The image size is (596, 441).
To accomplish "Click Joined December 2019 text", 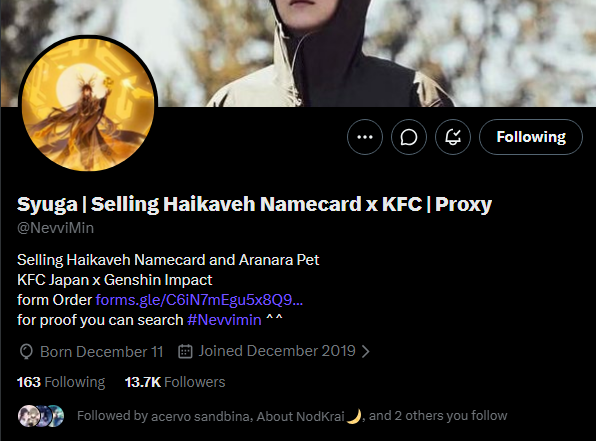I will [x=277, y=351].
